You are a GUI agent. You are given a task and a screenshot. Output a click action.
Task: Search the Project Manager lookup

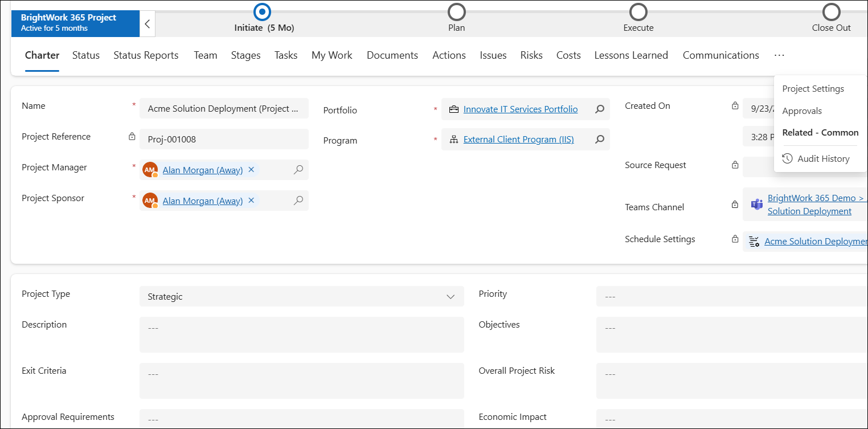coord(298,170)
